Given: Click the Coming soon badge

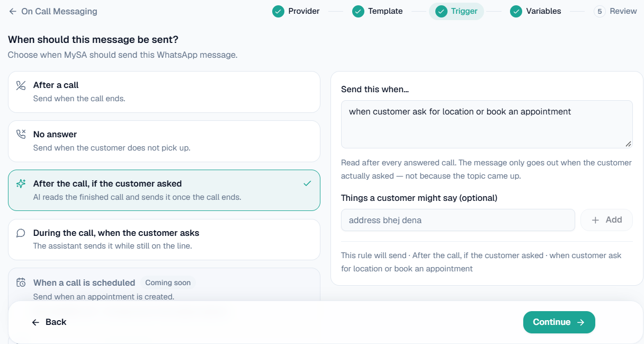Looking at the screenshot, I should tap(168, 283).
